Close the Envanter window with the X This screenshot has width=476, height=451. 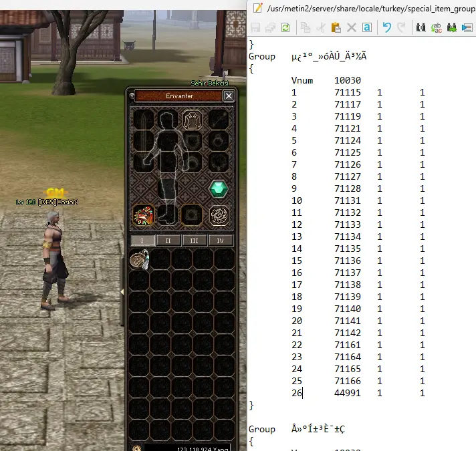click(229, 96)
